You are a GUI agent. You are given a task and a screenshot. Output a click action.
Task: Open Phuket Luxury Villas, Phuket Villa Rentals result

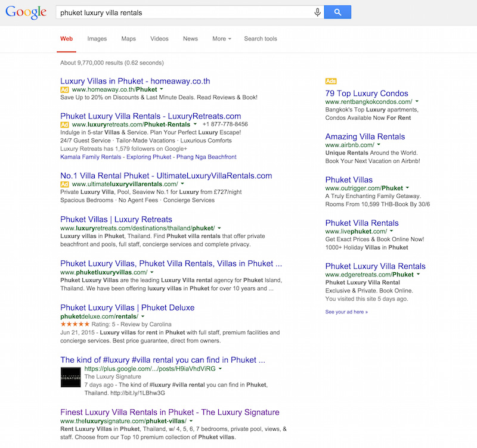click(x=171, y=263)
